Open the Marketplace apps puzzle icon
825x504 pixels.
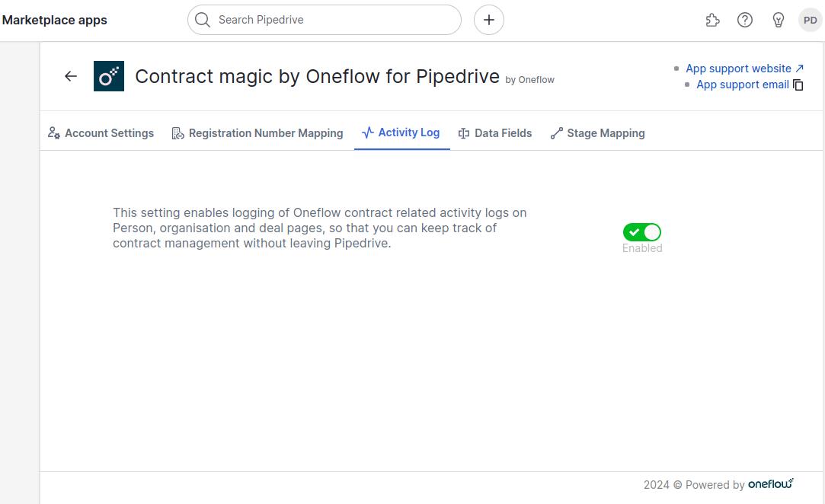pos(712,20)
